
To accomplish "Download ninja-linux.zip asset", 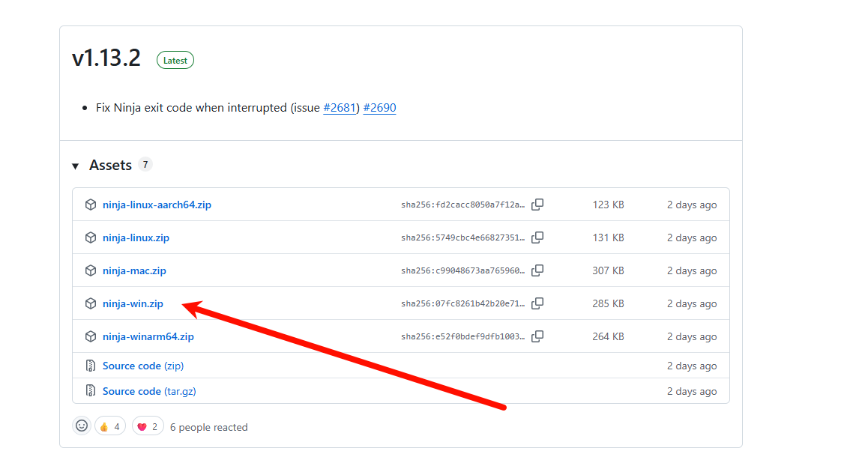I will point(136,237).
